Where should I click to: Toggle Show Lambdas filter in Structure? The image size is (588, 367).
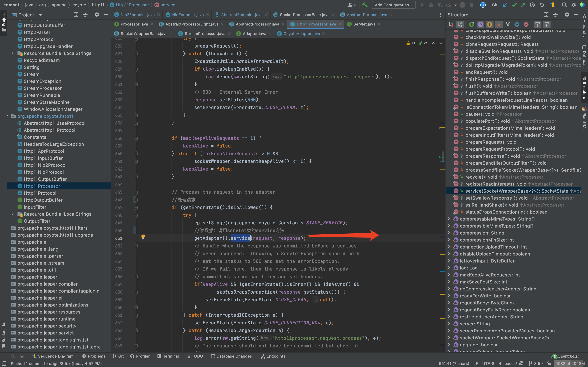pos(526,24)
